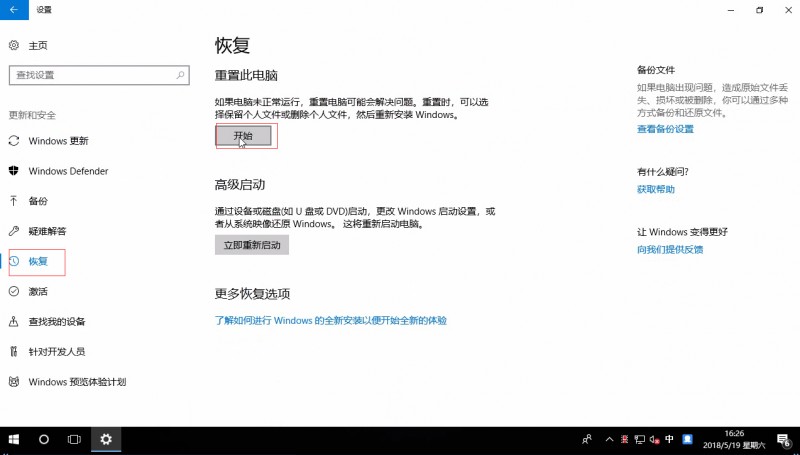
Task: Open Windows 预览体验计划 insider page
Action: (67, 382)
